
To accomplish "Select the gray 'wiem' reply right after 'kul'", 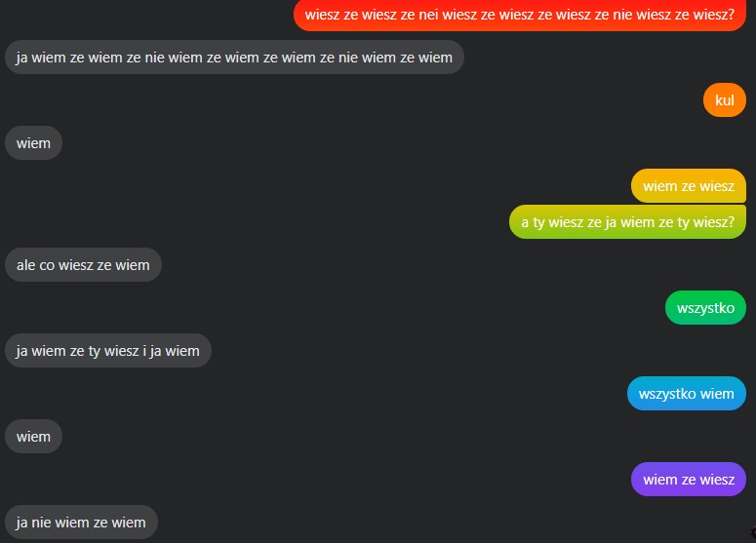I will [x=33, y=143].
